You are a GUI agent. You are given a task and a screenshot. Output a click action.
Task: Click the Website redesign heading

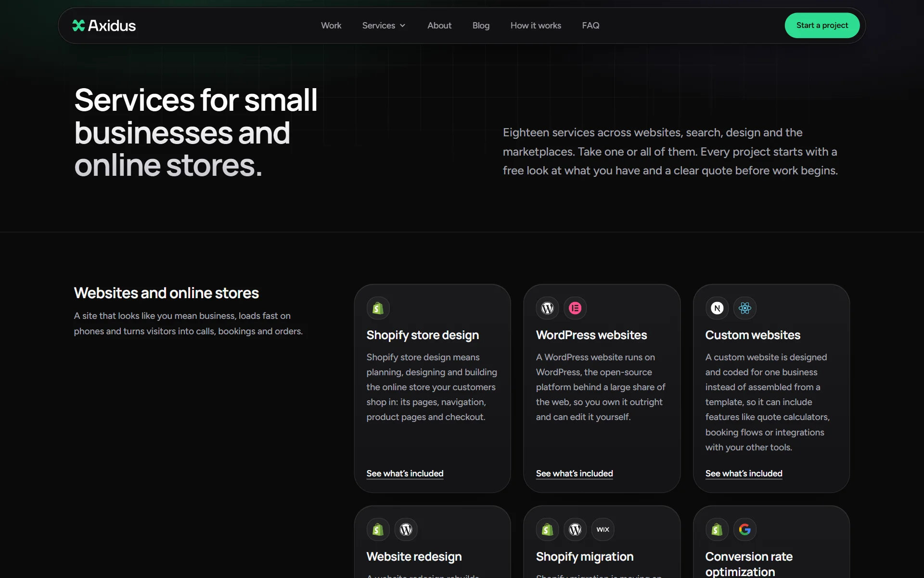414,557
